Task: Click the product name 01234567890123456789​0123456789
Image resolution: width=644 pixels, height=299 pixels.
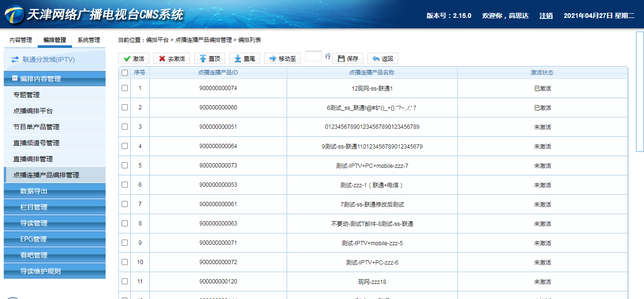Action: pos(372,127)
